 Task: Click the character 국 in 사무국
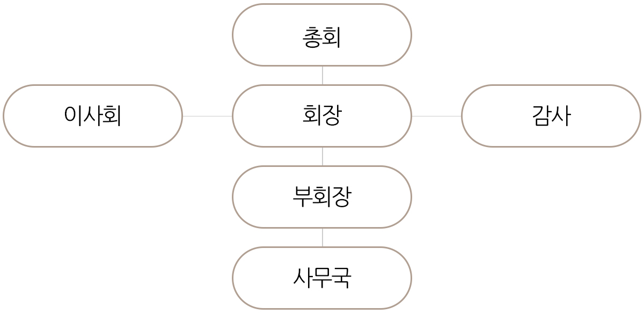pos(342,278)
